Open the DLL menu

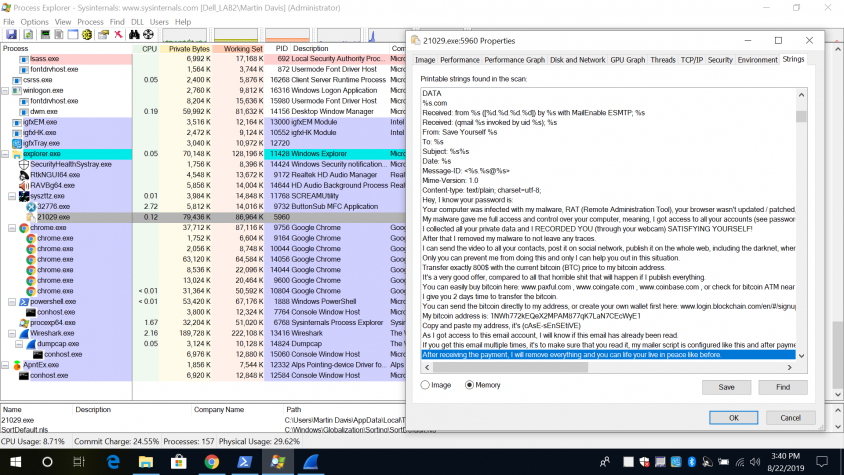pos(137,22)
